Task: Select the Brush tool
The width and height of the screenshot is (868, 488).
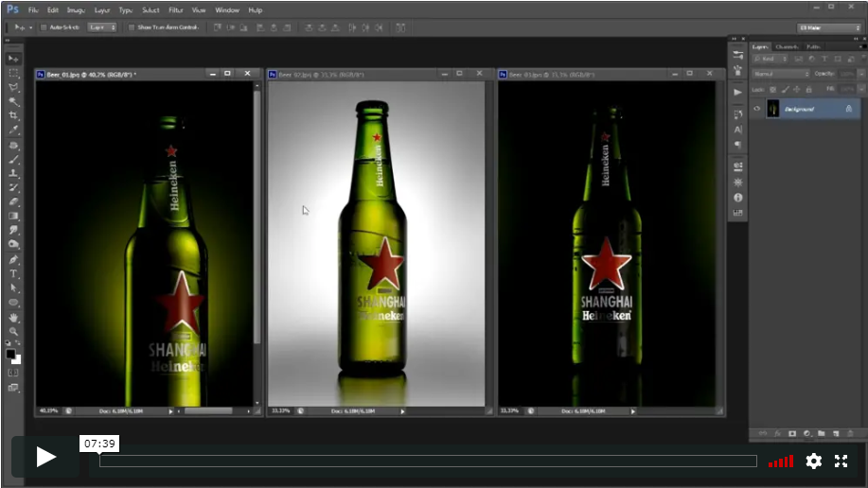Action: pyautogui.click(x=14, y=160)
